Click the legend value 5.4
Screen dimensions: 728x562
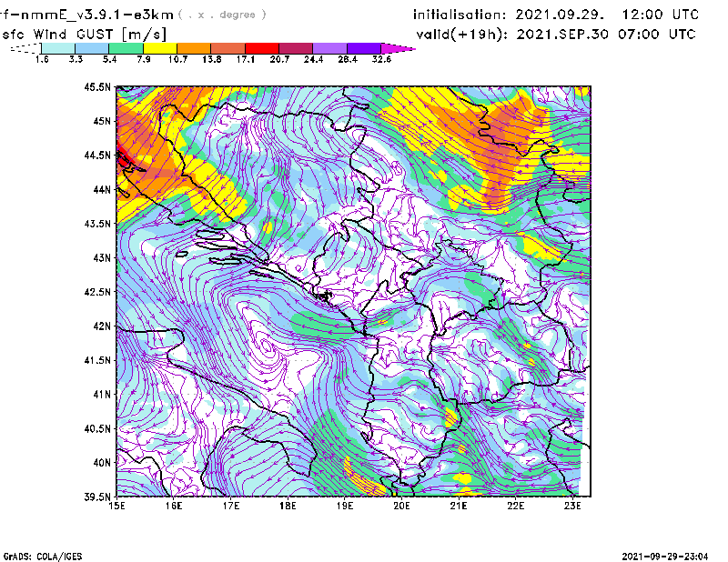pos(109,59)
